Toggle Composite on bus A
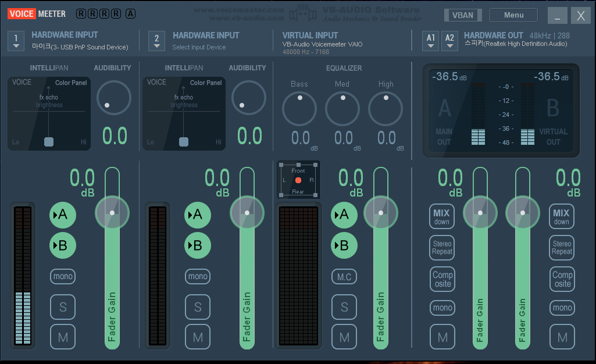596x364 pixels. 442,279
